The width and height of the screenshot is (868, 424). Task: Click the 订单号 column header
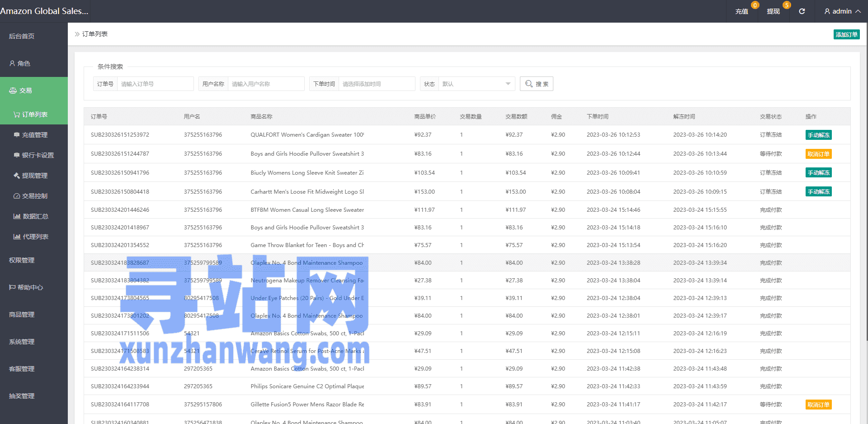[x=99, y=117]
